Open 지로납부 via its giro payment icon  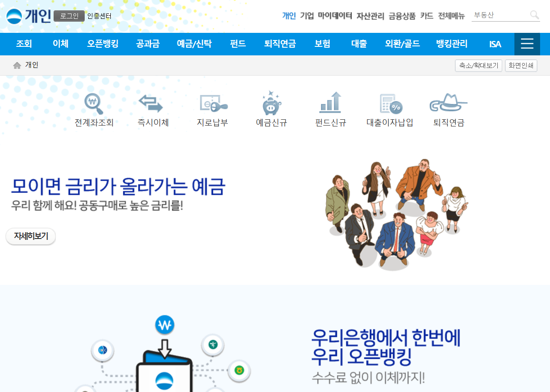pyautogui.click(x=212, y=104)
